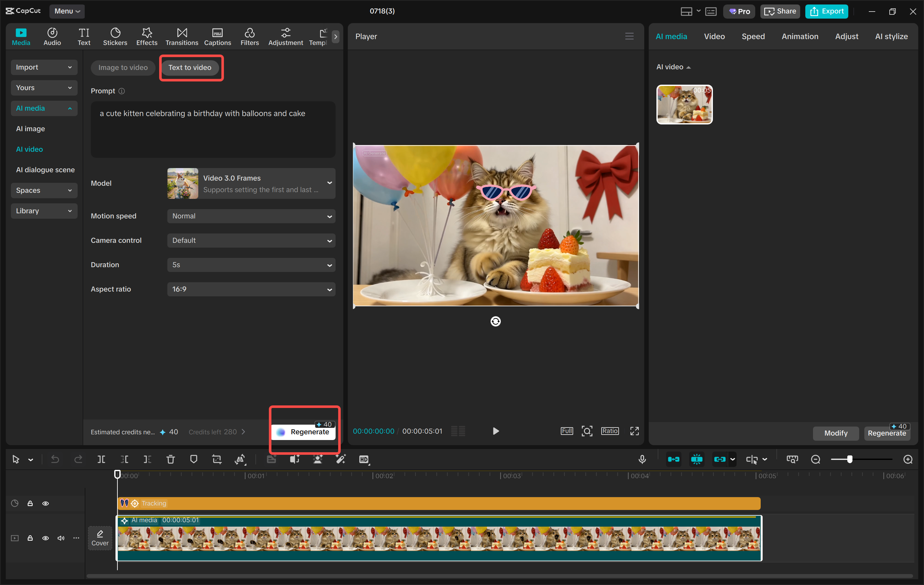This screenshot has width=924, height=585.
Task: Switch to the Image to video tab
Action: point(123,68)
